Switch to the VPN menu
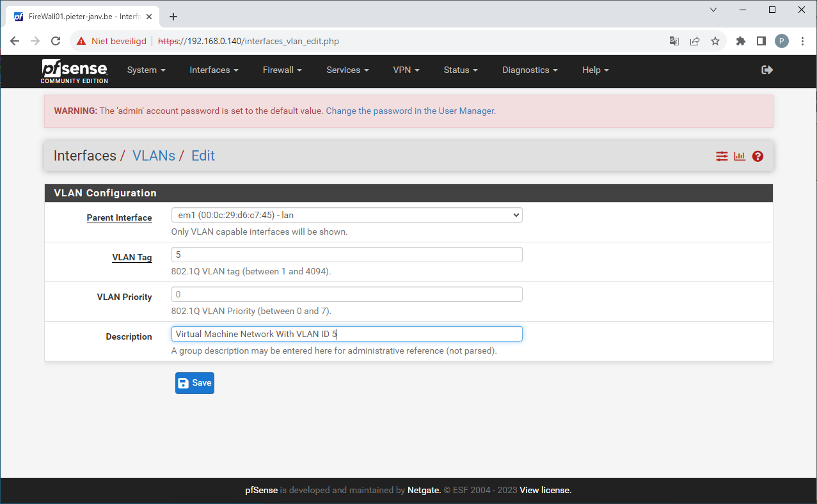The width and height of the screenshot is (817, 504). point(406,70)
